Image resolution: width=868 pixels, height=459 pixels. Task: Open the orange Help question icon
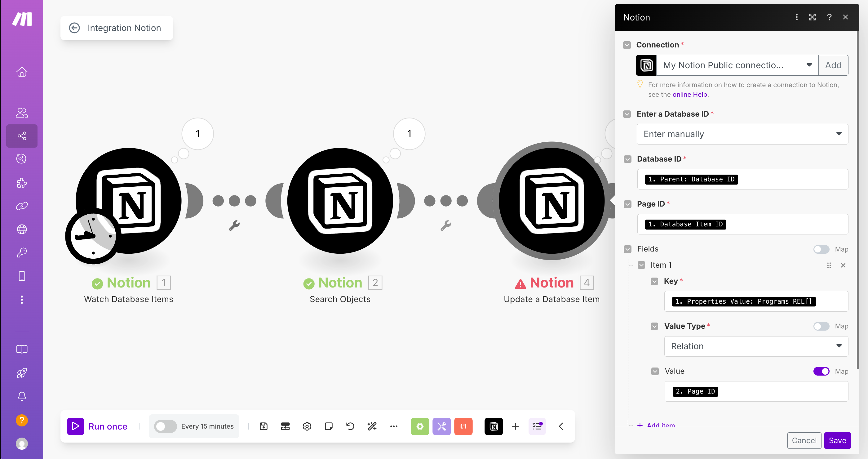click(x=22, y=420)
